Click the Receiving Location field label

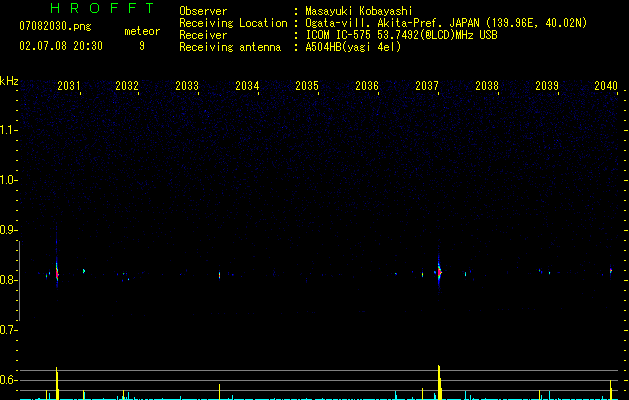tap(233, 23)
